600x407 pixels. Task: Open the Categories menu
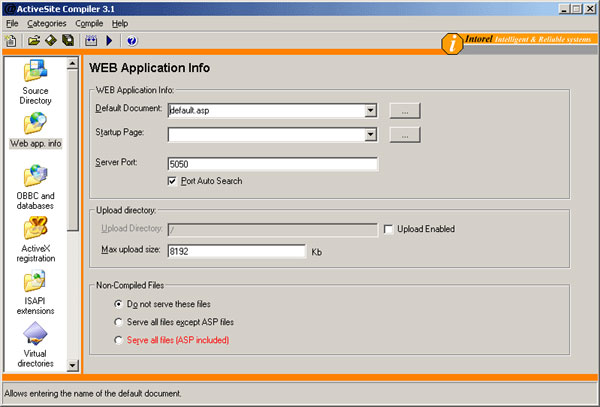point(47,23)
